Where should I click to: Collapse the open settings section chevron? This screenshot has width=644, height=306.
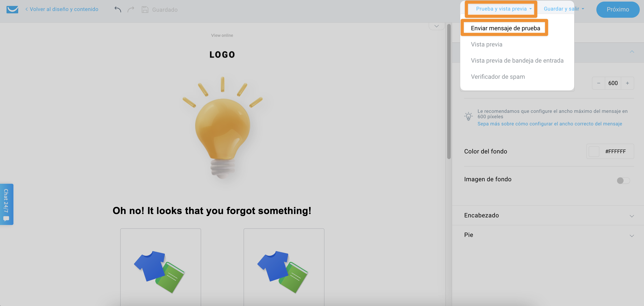point(632,52)
